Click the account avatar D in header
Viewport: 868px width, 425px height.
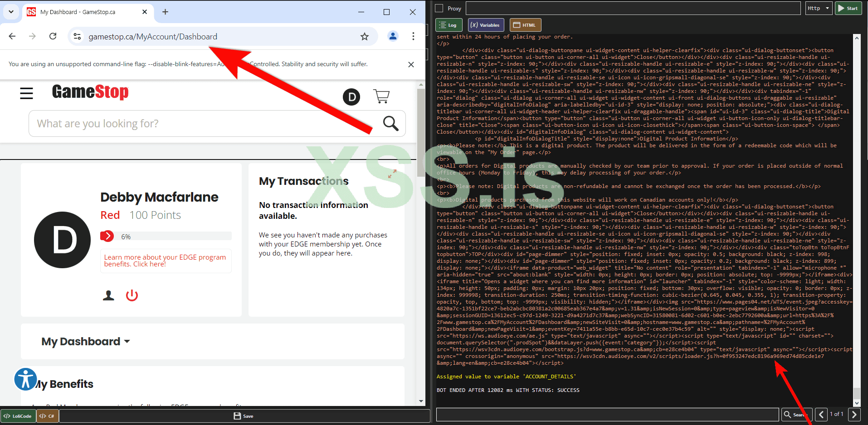351,97
